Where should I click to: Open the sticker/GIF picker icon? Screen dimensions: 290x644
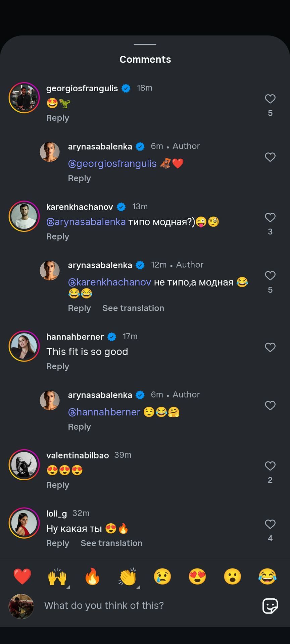(x=270, y=606)
